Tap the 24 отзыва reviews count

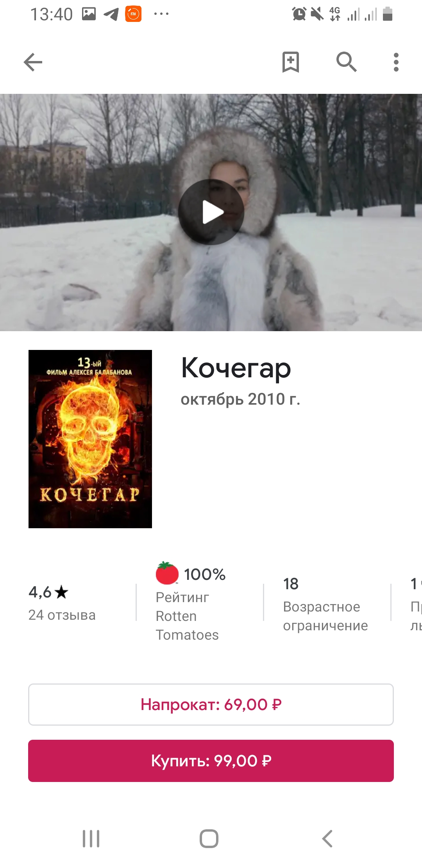[62, 615]
